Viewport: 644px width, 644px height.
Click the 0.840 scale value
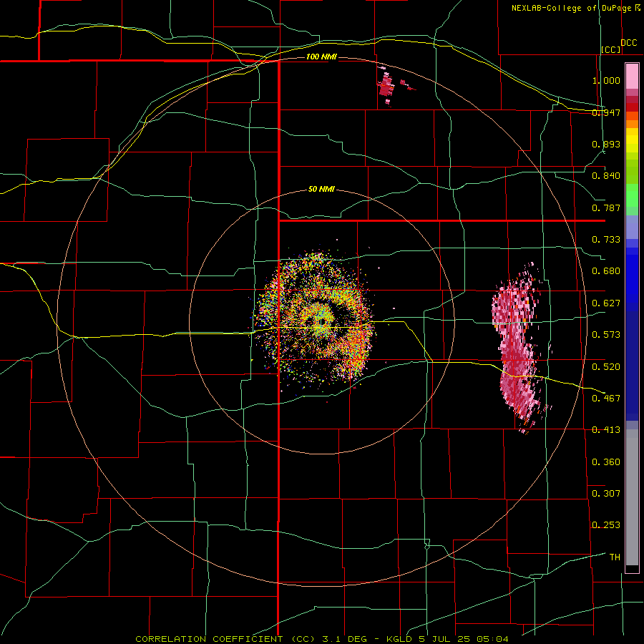(606, 176)
